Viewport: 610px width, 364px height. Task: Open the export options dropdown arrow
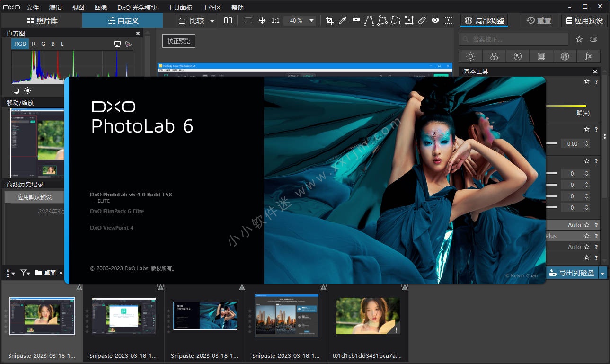coord(602,273)
